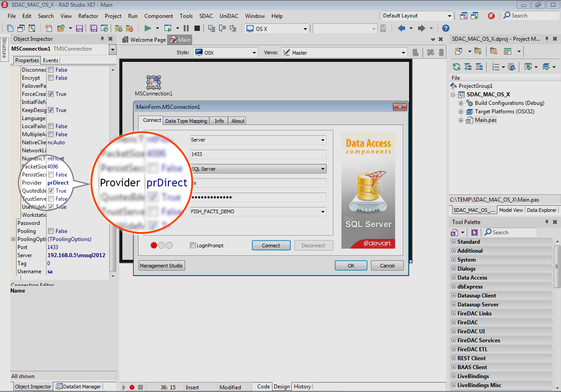
Task: Open the Server combo box in dialog
Action: (x=258, y=140)
